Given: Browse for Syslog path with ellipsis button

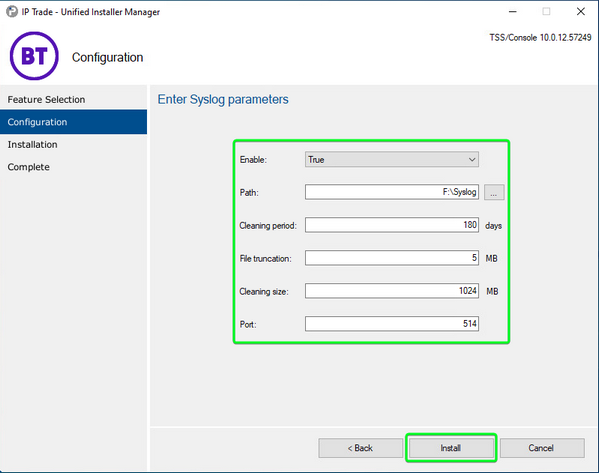Looking at the screenshot, I should (x=494, y=192).
